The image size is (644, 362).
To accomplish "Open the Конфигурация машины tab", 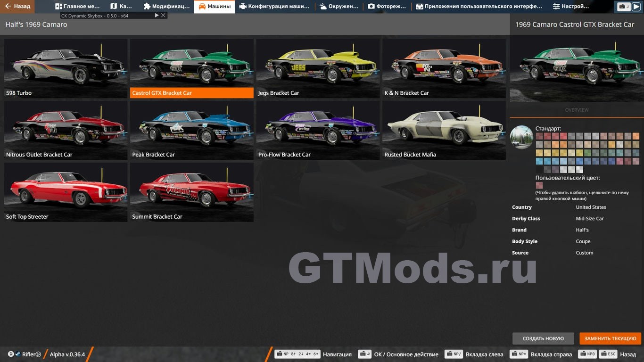I will pyautogui.click(x=274, y=7).
